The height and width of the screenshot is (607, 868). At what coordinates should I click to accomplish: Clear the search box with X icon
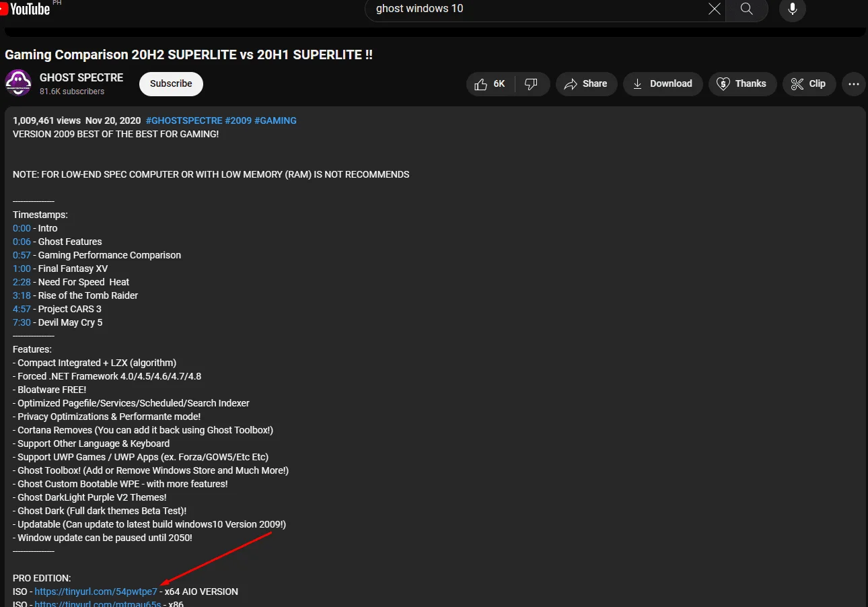(x=714, y=9)
